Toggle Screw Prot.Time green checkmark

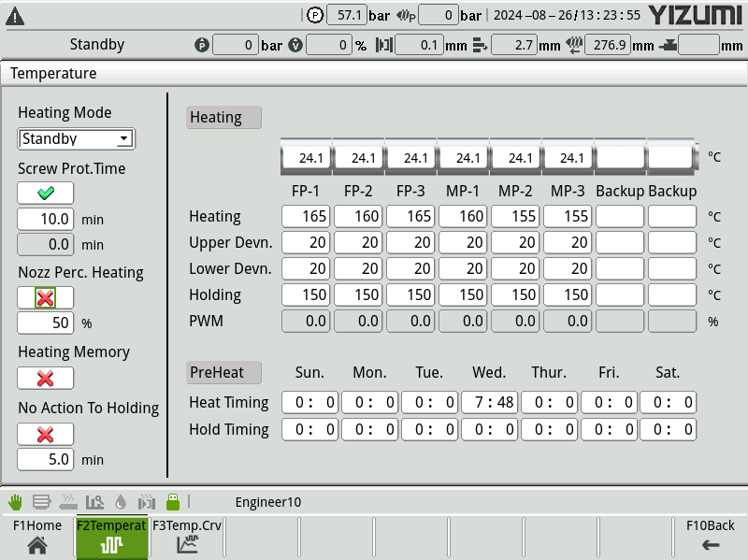[45, 193]
